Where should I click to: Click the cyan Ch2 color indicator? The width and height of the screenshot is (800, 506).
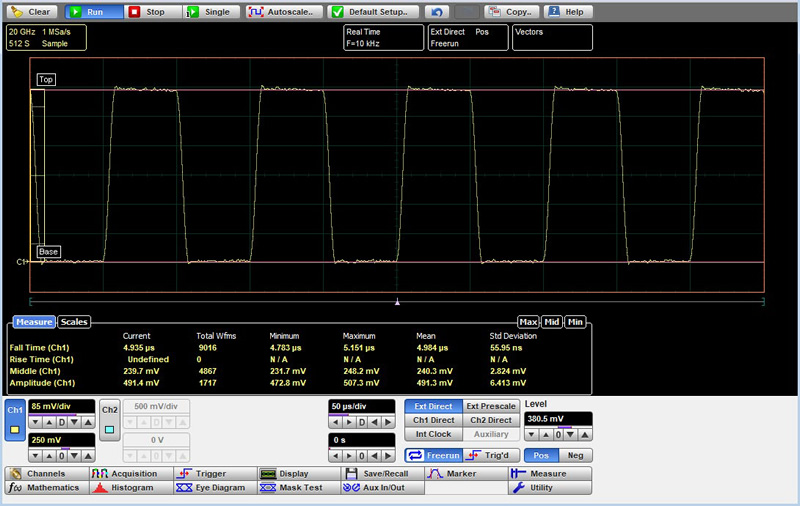pos(109,429)
